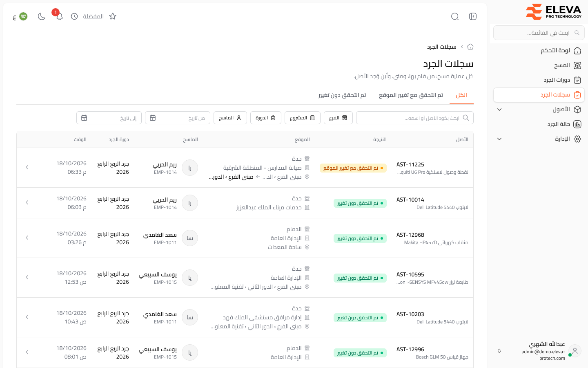Image resolution: width=588 pixels, height=368 pixels.
Task: Open the الفرع branch filter
Action: point(338,118)
